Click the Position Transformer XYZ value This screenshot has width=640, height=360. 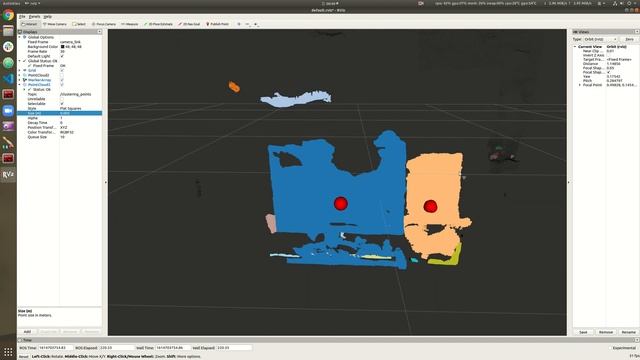tap(64, 127)
